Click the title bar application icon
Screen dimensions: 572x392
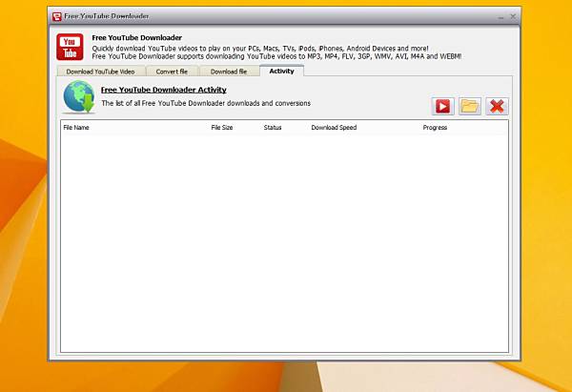tap(57, 16)
